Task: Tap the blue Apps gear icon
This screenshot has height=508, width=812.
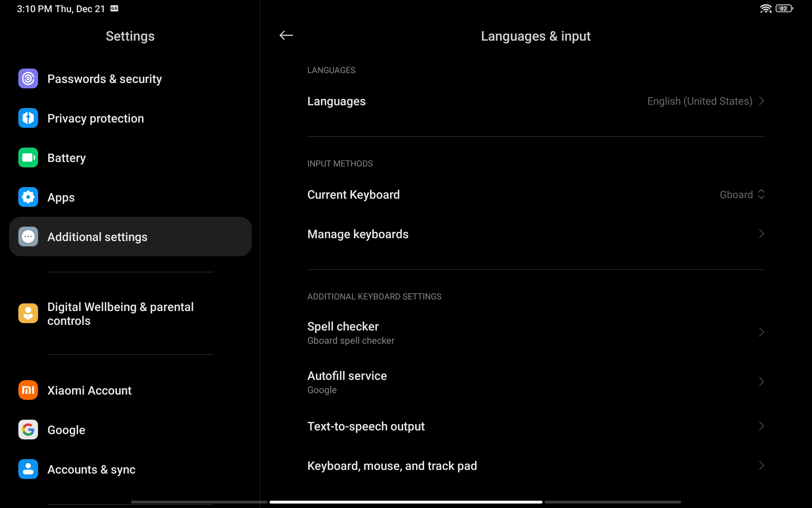Action: pos(28,197)
